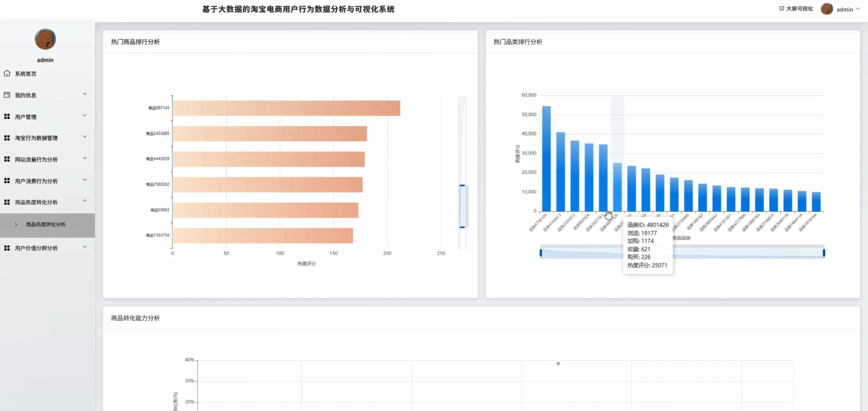Click the 商品987143 bar
Viewport: 868px width, 411px height.
286,108
